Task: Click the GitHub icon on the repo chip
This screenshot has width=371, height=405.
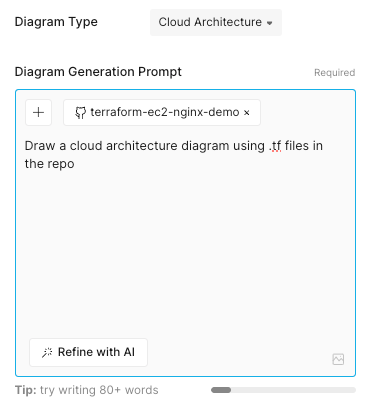Action: tap(80, 112)
